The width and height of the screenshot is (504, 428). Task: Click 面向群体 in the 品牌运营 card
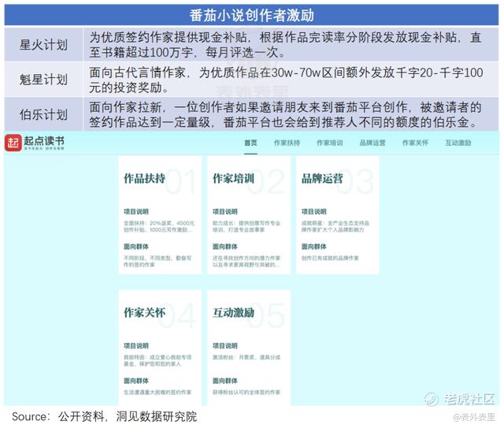pyautogui.click(x=313, y=247)
